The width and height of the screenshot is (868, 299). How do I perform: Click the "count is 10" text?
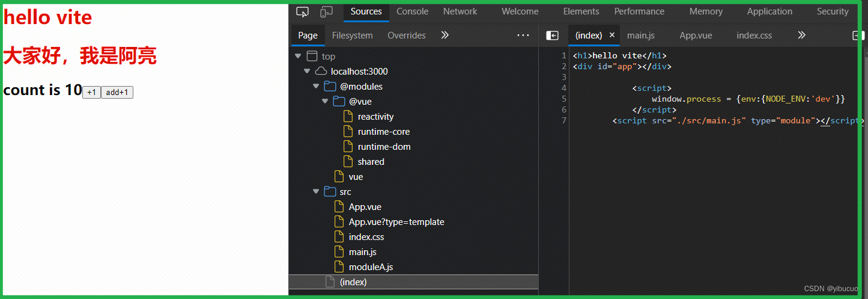click(43, 90)
